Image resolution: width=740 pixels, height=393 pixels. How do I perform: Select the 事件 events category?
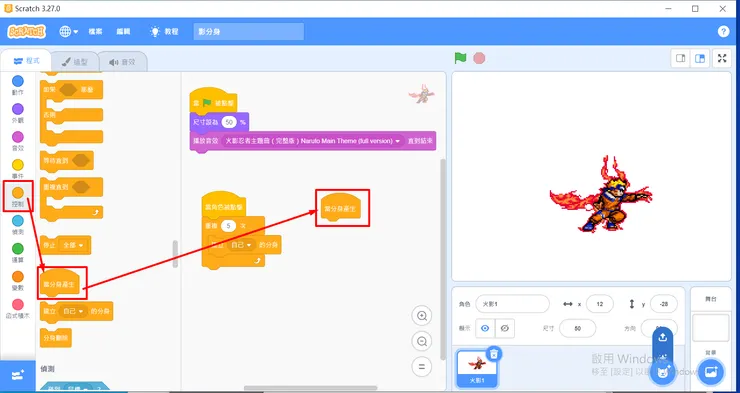(17, 169)
